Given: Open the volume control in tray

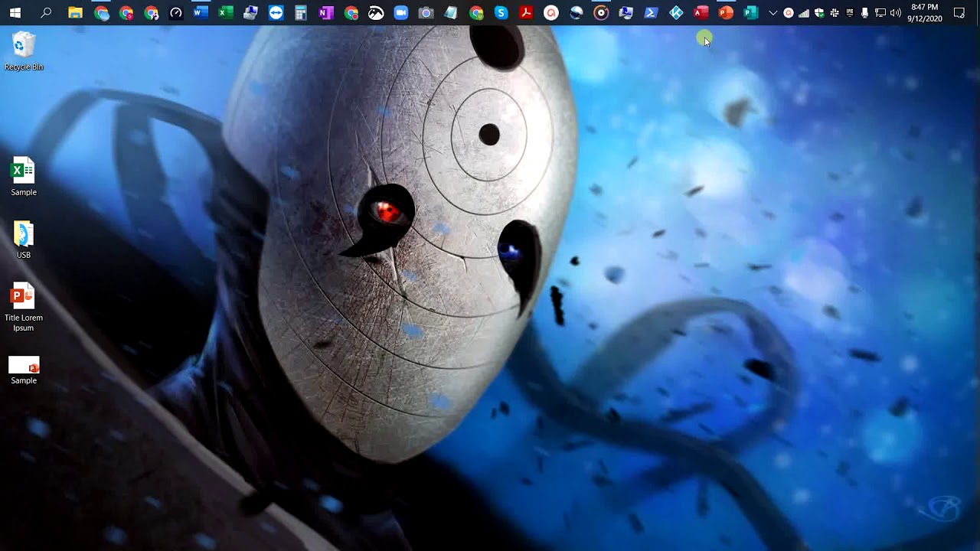Looking at the screenshot, I should pos(896,13).
